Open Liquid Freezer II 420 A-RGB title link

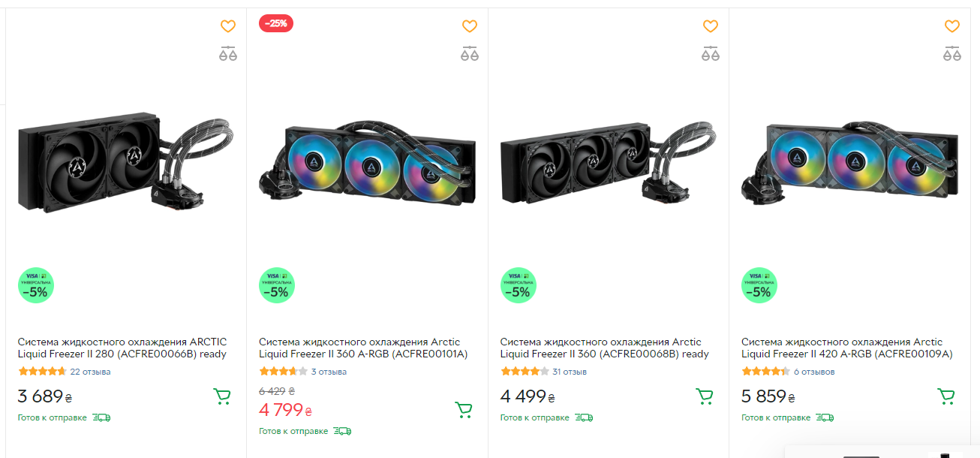point(846,348)
